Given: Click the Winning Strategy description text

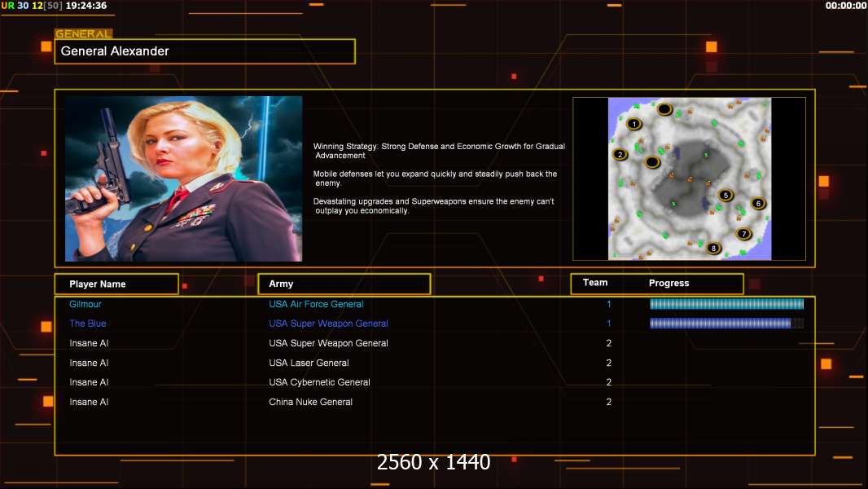Looking at the screenshot, I should click(439, 151).
